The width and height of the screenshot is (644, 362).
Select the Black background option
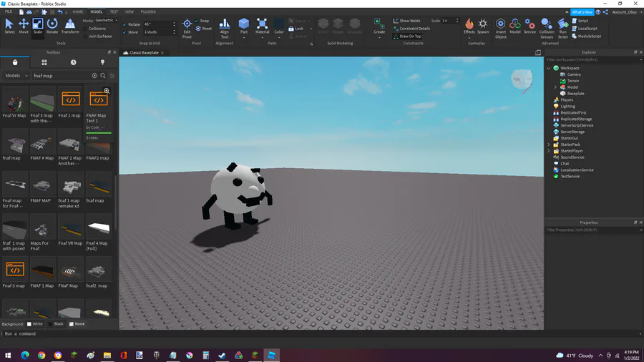tap(51, 324)
